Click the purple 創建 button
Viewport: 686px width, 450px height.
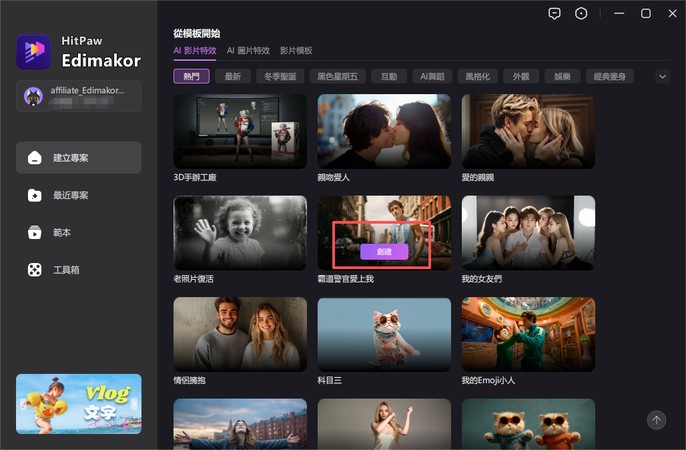pyautogui.click(x=384, y=252)
